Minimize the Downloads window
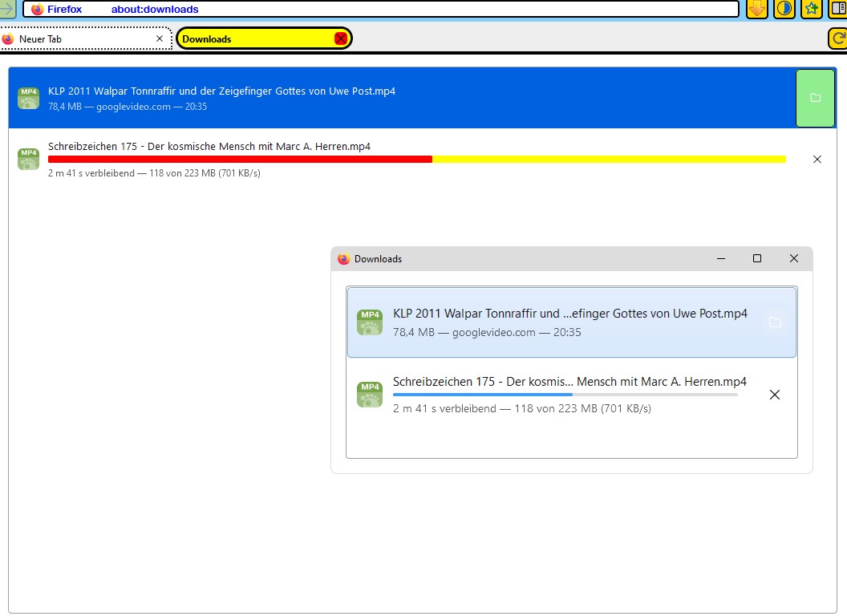The height and width of the screenshot is (616, 847). (720, 259)
